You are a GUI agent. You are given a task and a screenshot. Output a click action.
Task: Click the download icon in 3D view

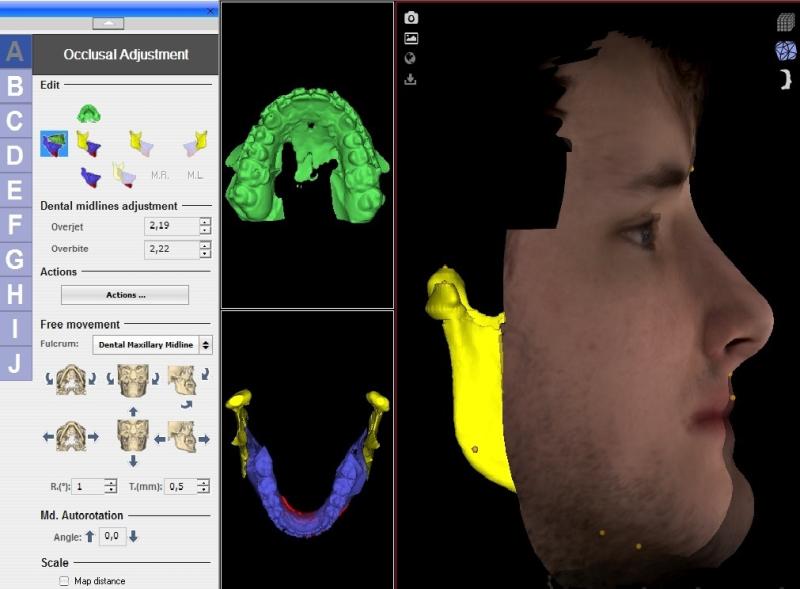411,79
